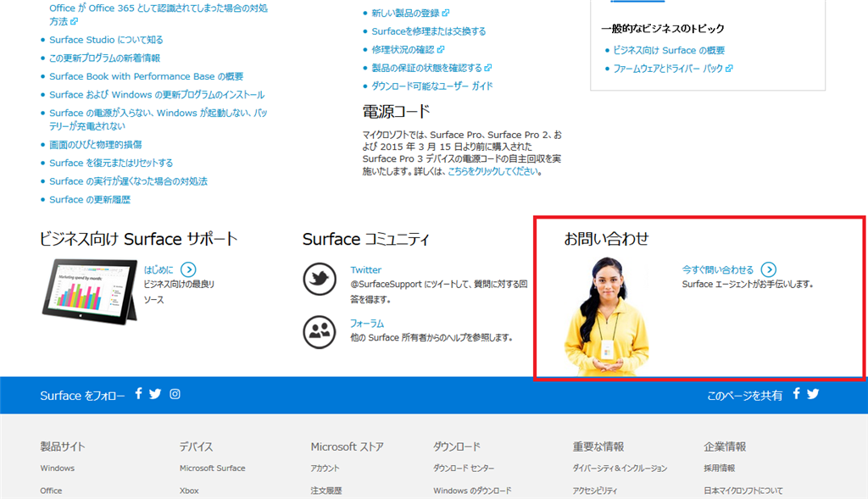
Task: Open link この更新プログラムの新着情報
Action: 104,58
